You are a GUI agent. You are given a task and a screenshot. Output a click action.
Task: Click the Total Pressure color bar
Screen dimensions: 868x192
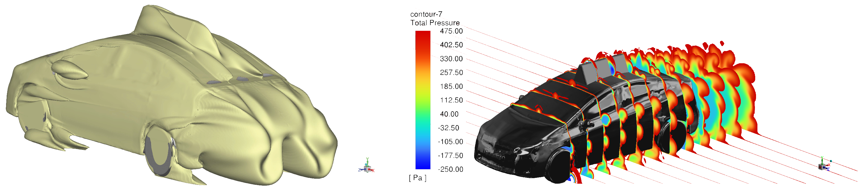(423, 100)
